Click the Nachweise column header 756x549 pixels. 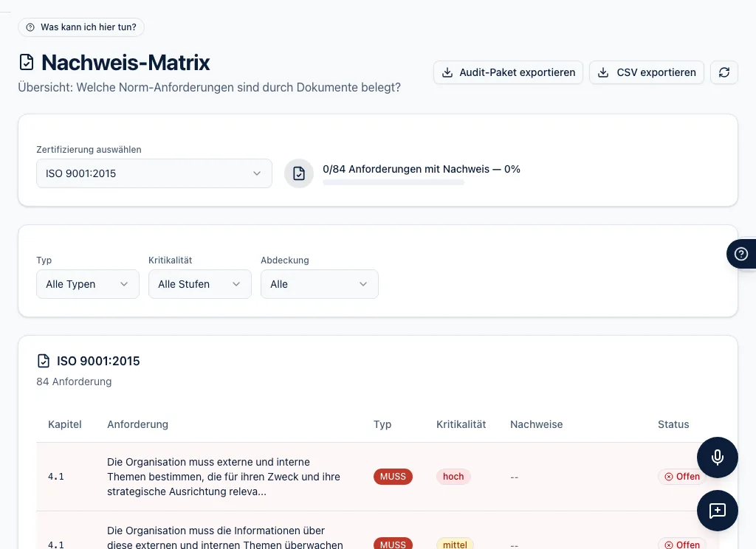tap(536, 424)
